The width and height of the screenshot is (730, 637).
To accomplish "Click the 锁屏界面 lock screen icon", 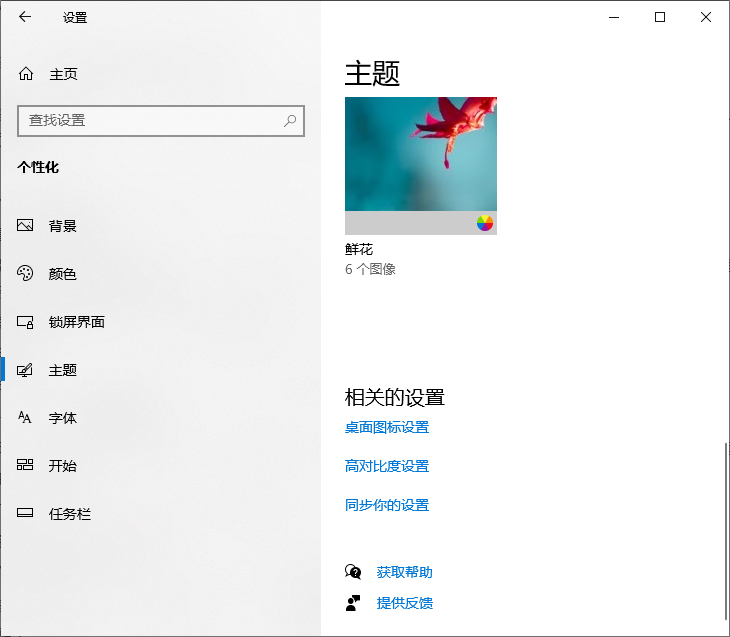I will 25,322.
